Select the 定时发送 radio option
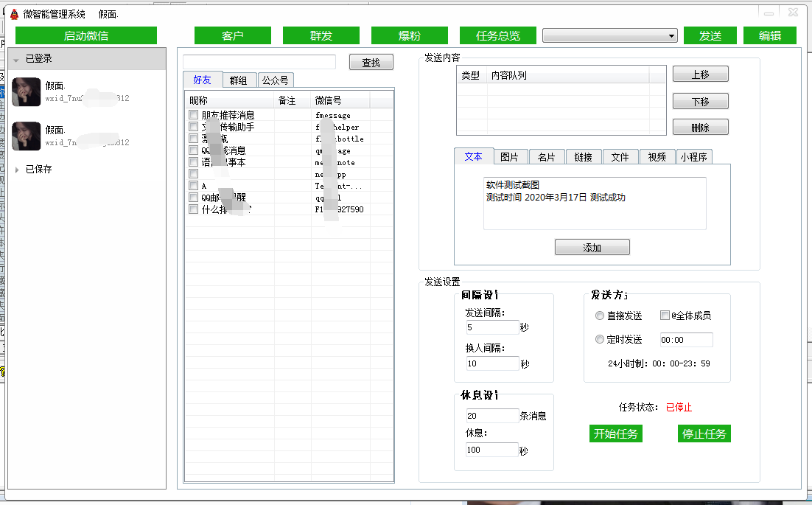This screenshot has height=505, width=812. [600, 339]
